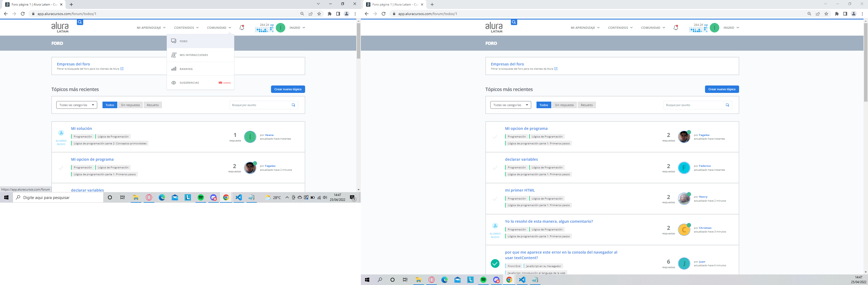This screenshot has height=285, width=868.
Task: Bookmark the page with the star icon, left browser
Action: point(319,14)
